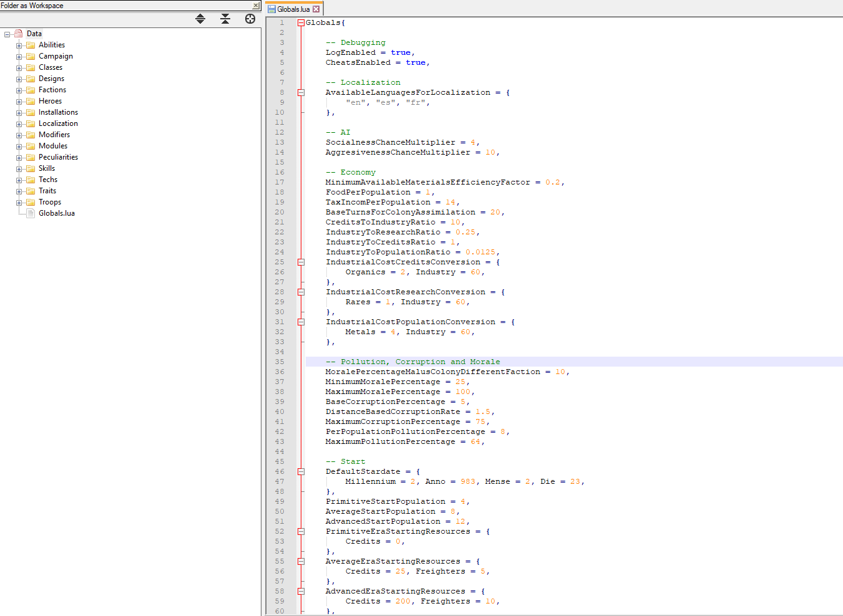This screenshot has height=616, width=843.
Task: Click the Factions folder icon
Action: [31, 90]
